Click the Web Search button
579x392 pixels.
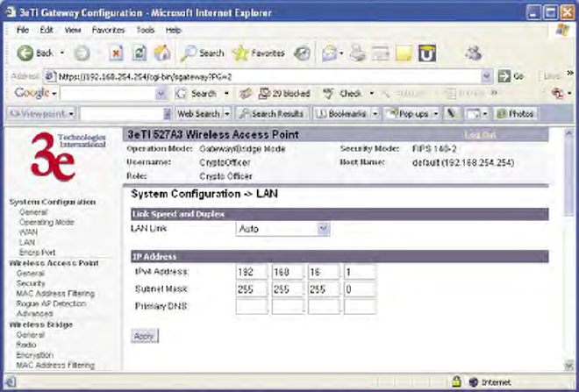tap(198, 114)
